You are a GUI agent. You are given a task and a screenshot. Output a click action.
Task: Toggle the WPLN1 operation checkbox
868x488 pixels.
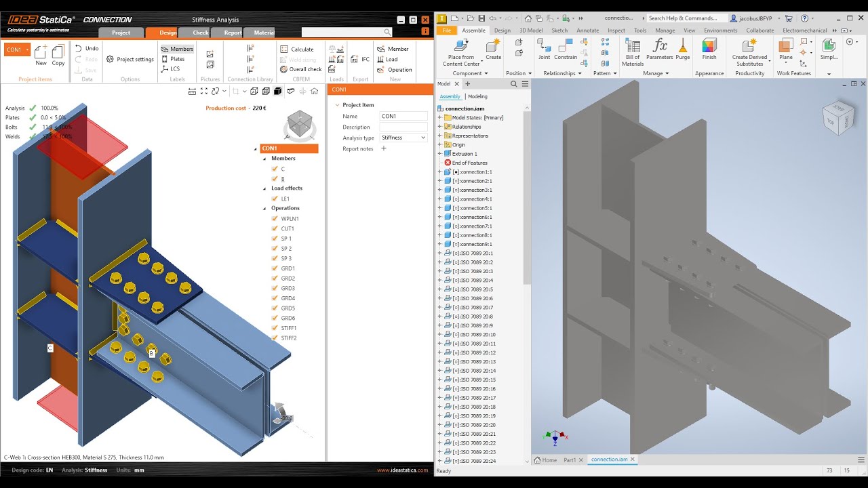pyautogui.click(x=275, y=219)
